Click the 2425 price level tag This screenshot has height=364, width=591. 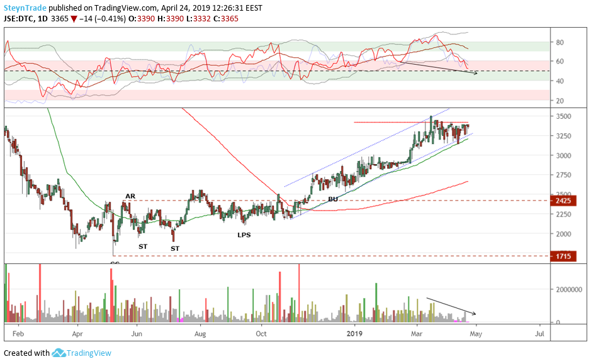563,201
